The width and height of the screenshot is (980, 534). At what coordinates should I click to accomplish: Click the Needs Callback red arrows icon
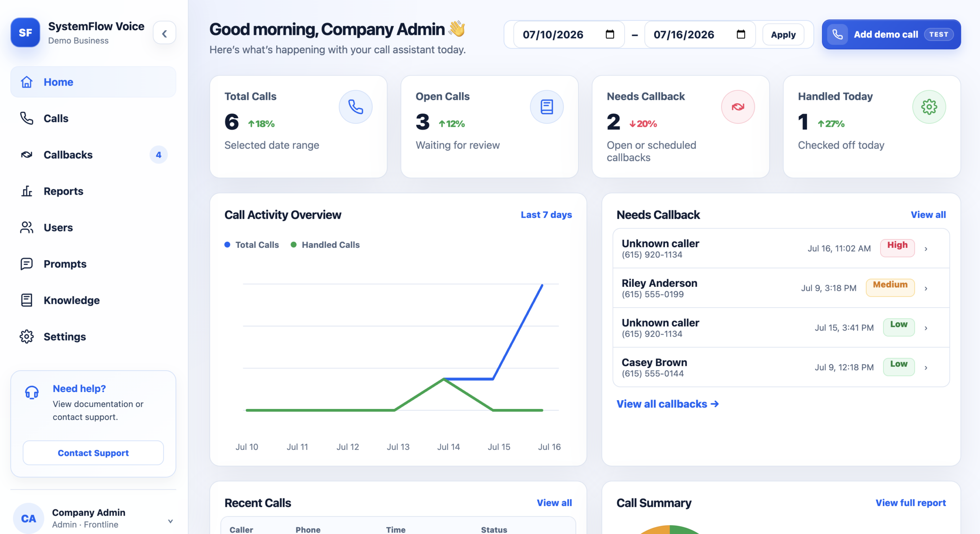(x=738, y=107)
